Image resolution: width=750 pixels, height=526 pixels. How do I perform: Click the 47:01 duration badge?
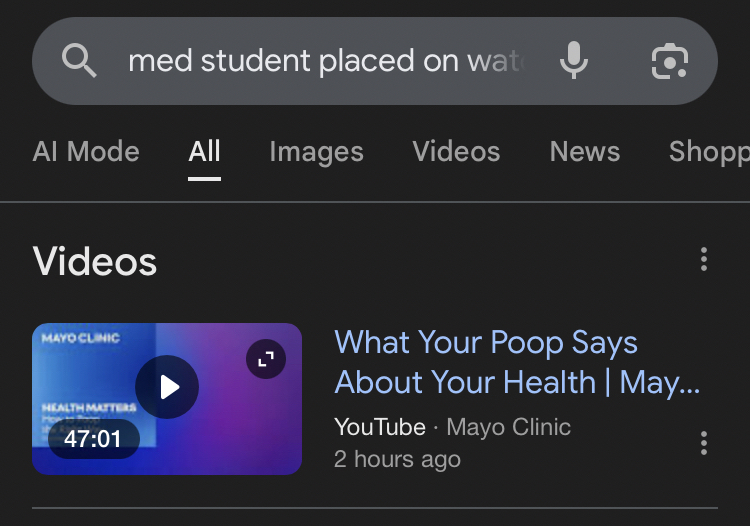pos(93,439)
